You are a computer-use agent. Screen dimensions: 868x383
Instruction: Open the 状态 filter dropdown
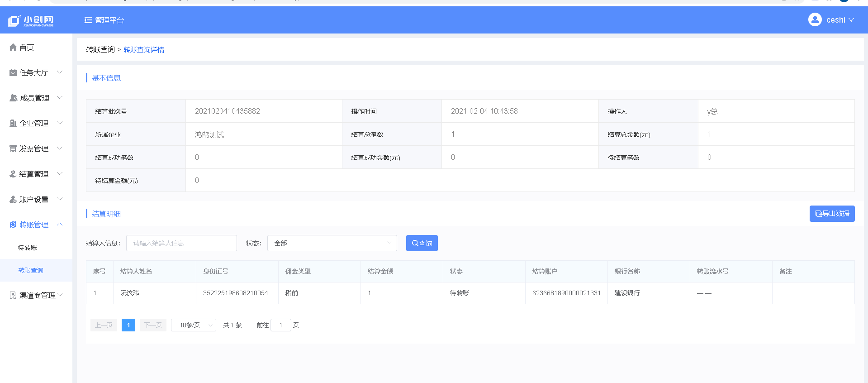[x=332, y=243]
